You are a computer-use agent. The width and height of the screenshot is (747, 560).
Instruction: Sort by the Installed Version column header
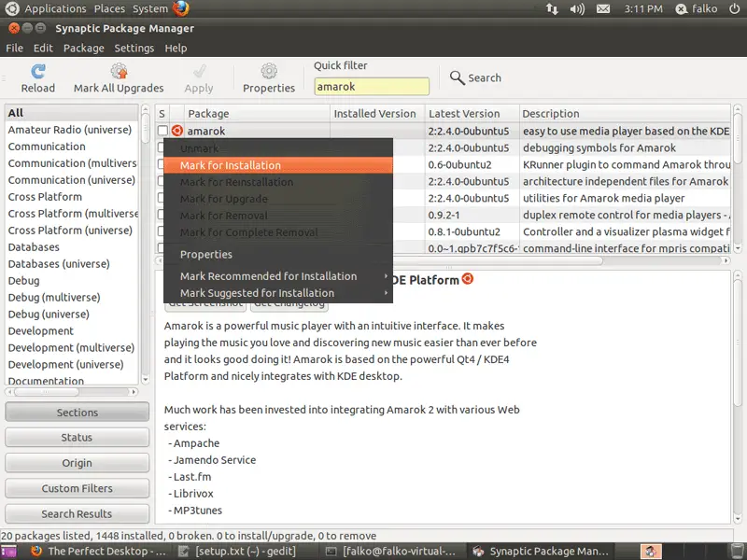pyautogui.click(x=377, y=114)
